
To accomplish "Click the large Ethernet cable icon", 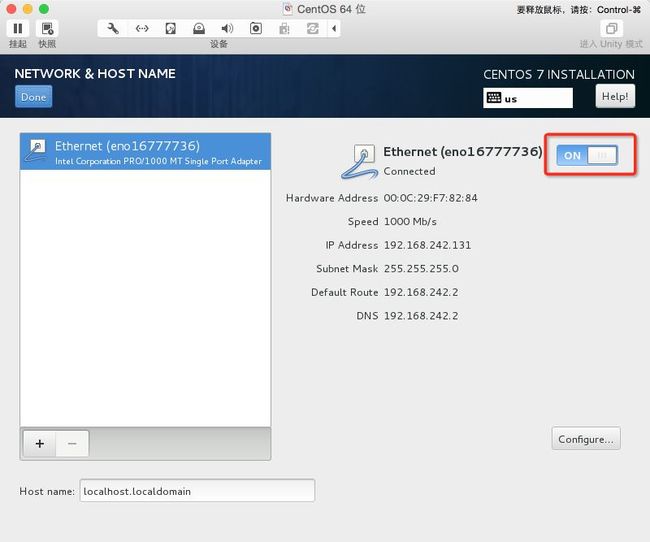I will pyautogui.click(x=359, y=162).
